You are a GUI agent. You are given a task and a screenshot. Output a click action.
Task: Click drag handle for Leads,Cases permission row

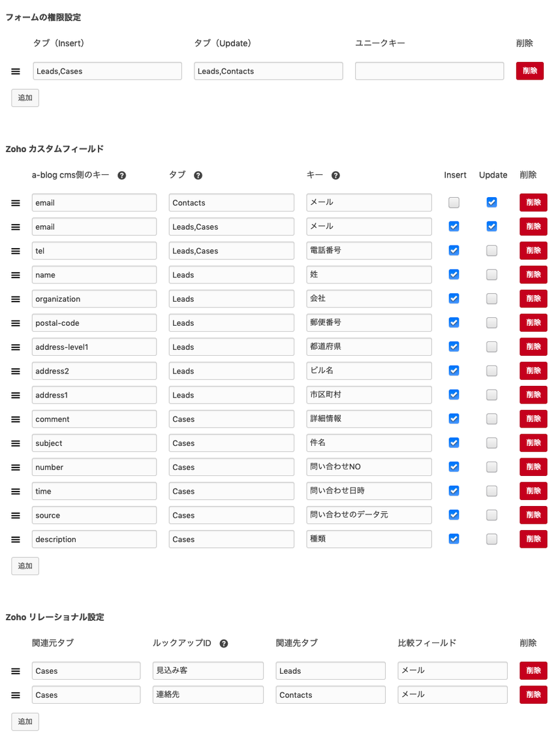coord(16,71)
